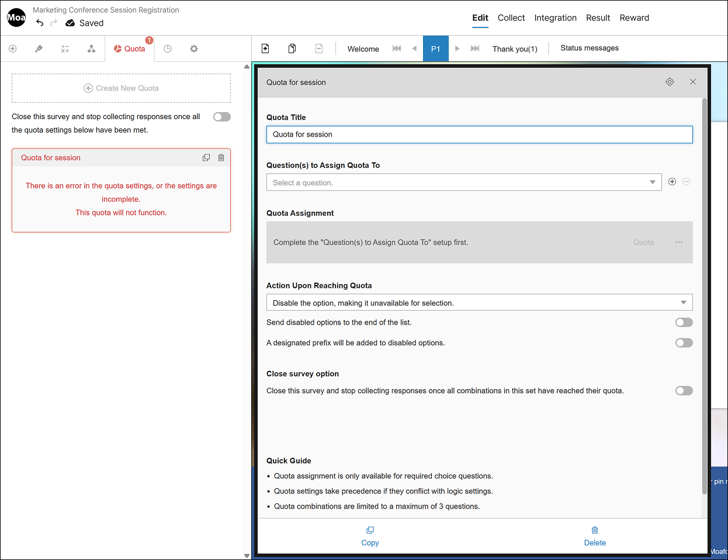Click the remove page icon

click(319, 48)
